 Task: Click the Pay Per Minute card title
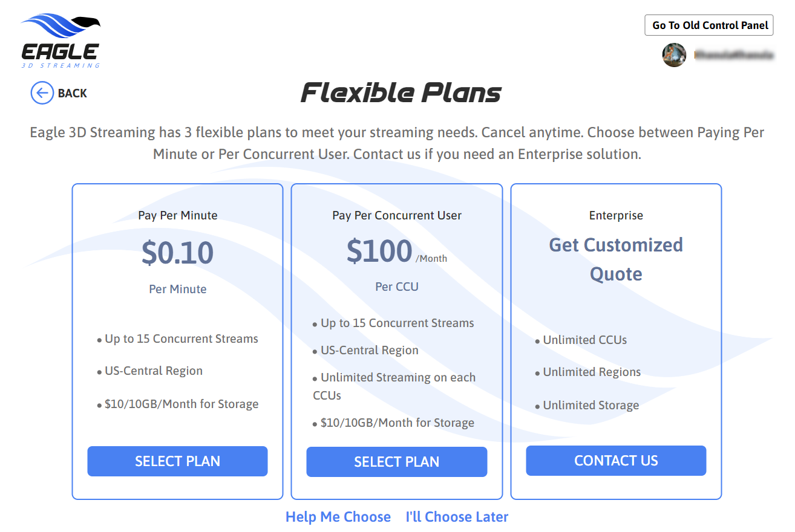click(x=177, y=215)
